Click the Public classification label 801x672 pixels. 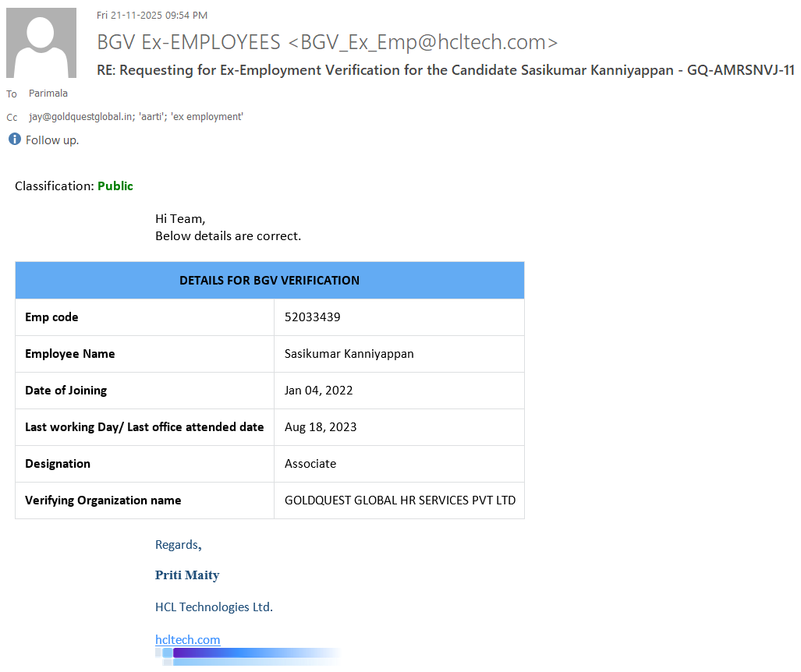click(115, 186)
